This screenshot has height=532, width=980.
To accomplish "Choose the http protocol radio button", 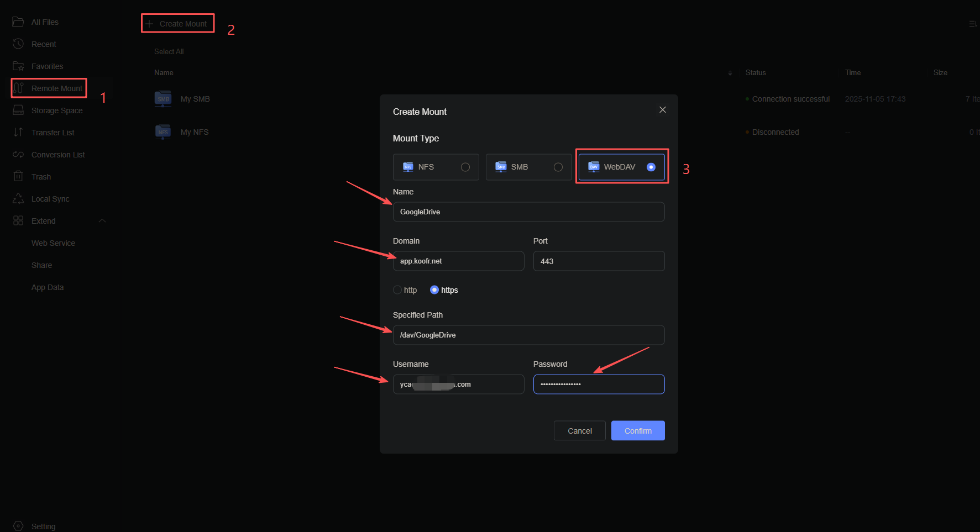I will point(397,290).
